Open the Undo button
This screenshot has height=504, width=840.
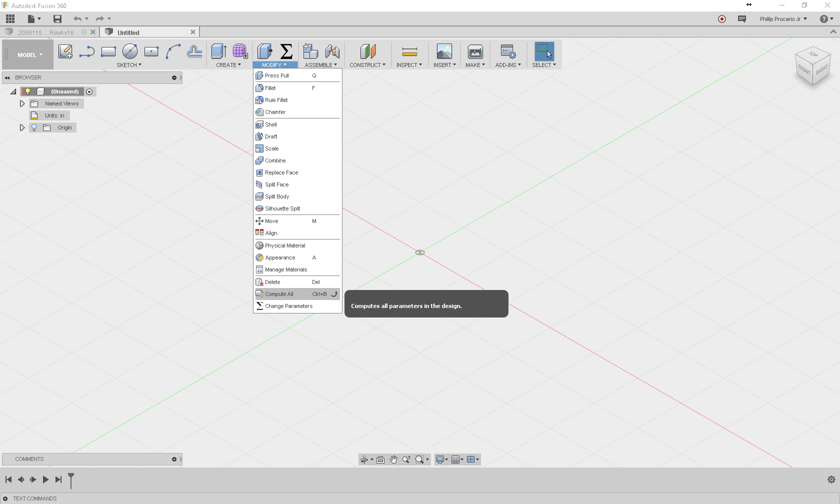(x=77, y=19)
